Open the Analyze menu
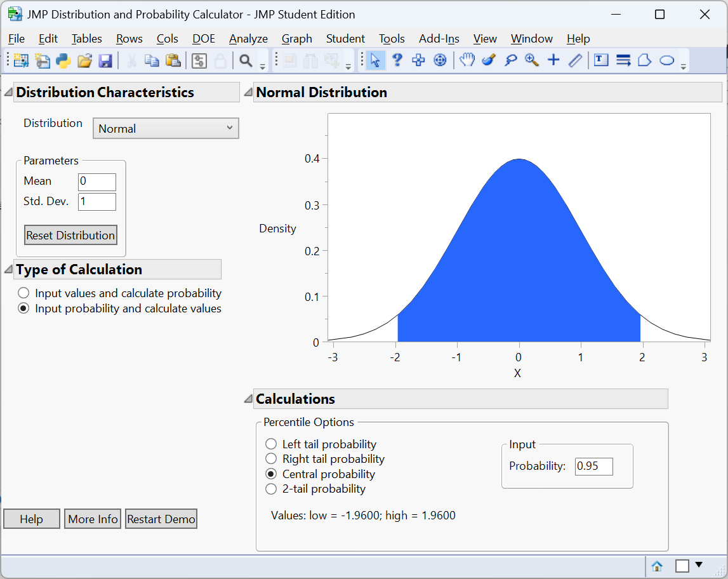 click(248, 39)
